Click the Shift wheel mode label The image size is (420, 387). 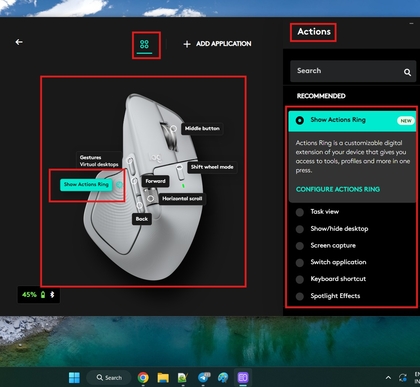click(212, 167)
